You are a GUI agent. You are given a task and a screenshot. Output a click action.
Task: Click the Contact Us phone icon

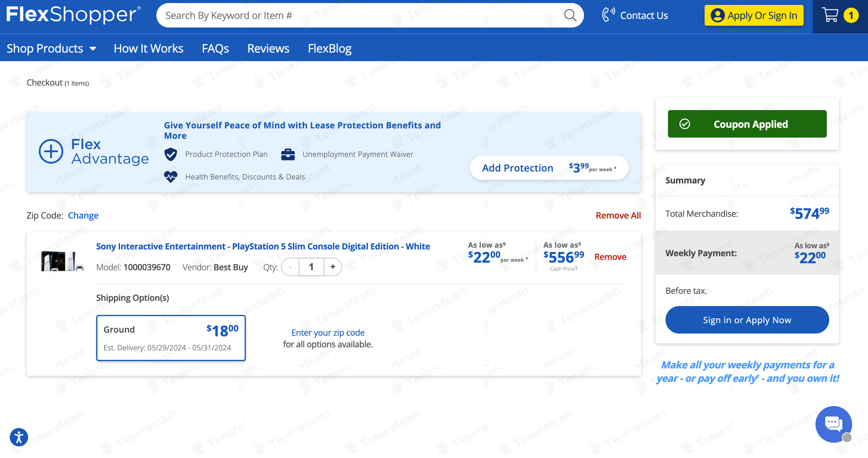click(608, 15)
